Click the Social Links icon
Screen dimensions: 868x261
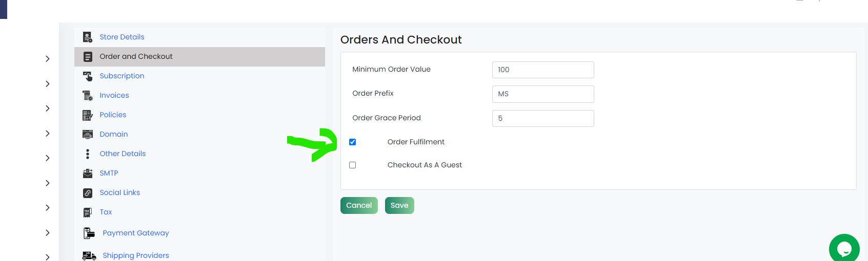[88, 192]
